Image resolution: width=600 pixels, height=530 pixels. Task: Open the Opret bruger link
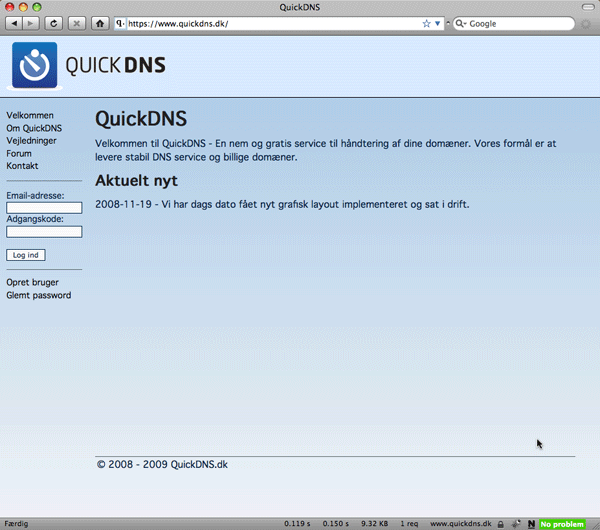coord(33,282)
